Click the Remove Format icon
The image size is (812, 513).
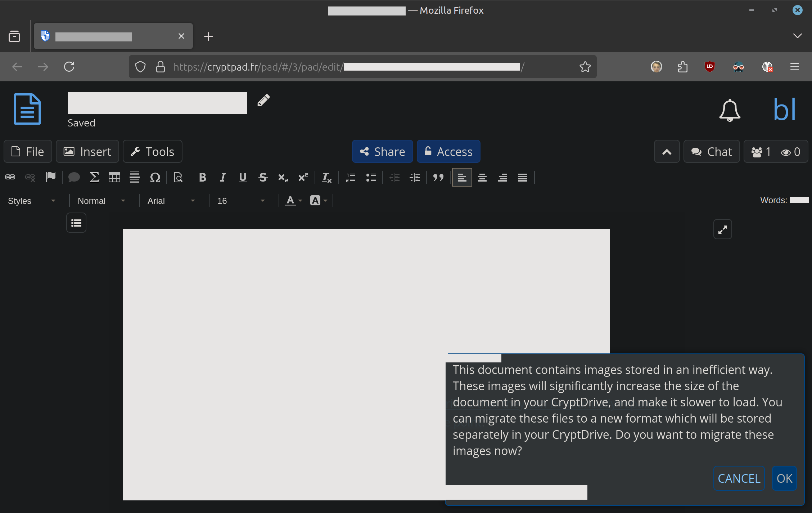pos(326,177)
